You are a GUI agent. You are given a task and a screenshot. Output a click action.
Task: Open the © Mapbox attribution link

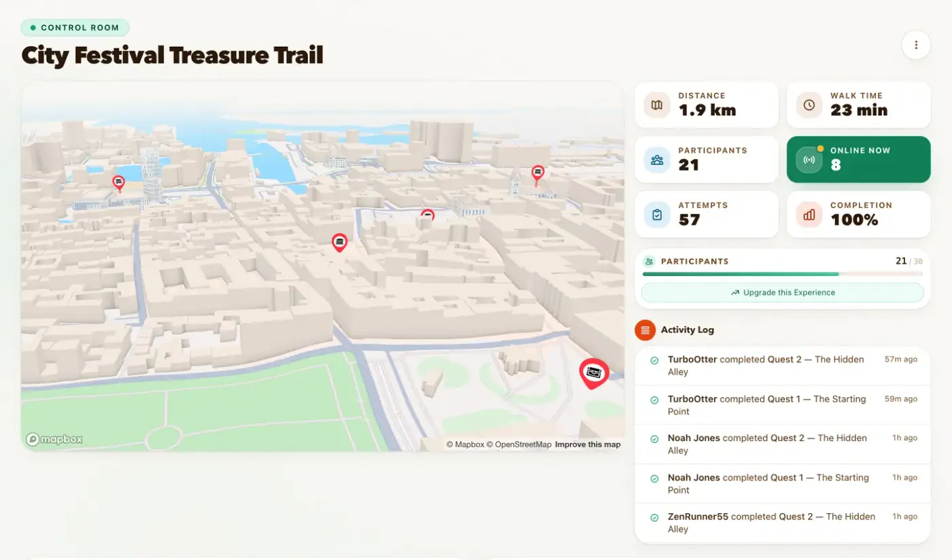click(465, 444)
